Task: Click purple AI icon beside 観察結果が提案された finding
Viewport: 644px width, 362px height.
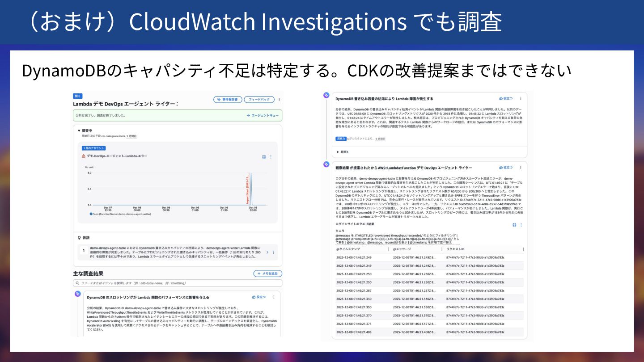Action: click(326, 164)
